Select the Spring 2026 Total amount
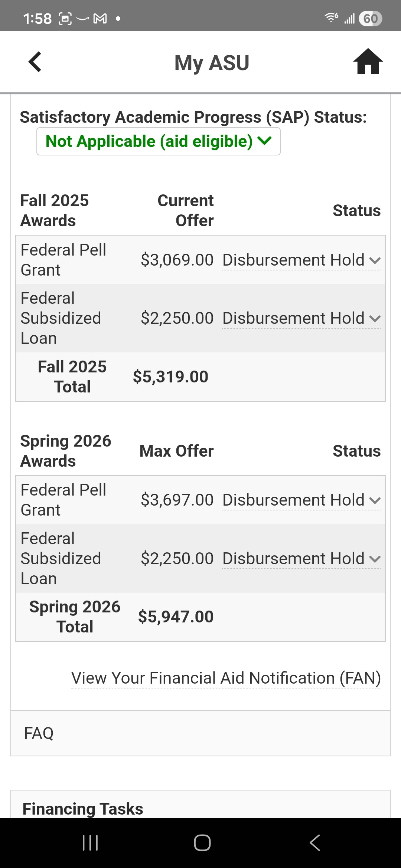The width and height of the screenshot is (401, 868). pyautogui.click(x=176, y=617)
